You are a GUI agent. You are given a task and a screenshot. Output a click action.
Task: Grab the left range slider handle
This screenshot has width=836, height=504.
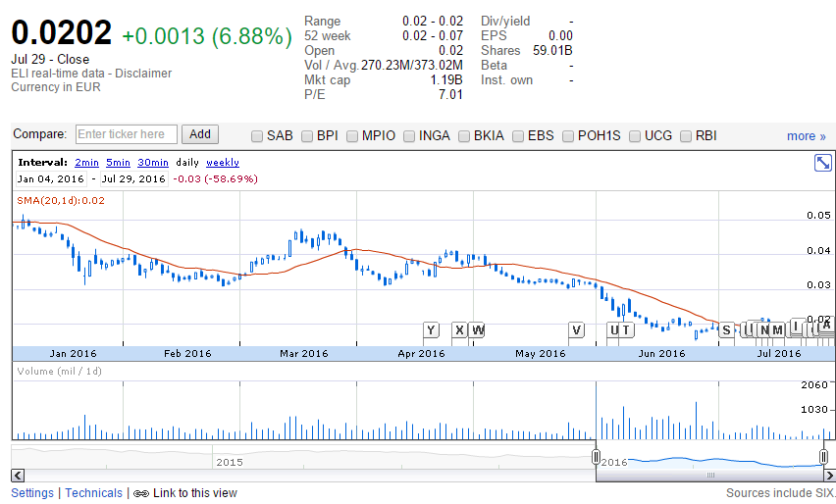(x=596, y=457)
